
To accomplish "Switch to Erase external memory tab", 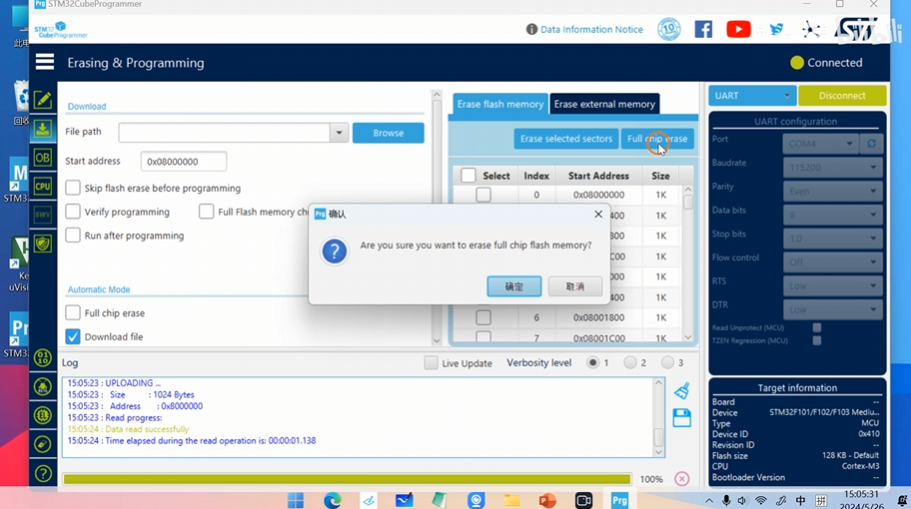I will [x=604, y=104].
